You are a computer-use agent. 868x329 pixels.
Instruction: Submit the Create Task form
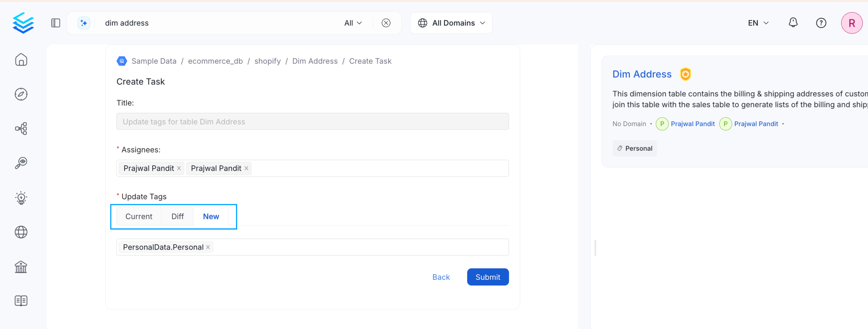(488, 277)
